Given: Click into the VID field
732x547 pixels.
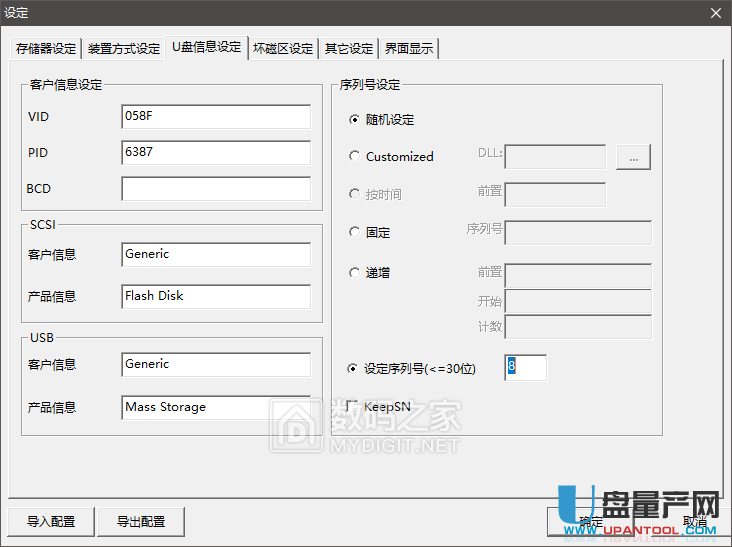Looking at the screenshot, I should coord(215,117).
